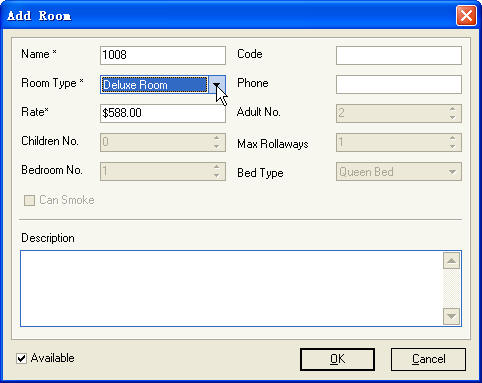Focus the Code text field

pyautogui.click(x=399, y=55)
